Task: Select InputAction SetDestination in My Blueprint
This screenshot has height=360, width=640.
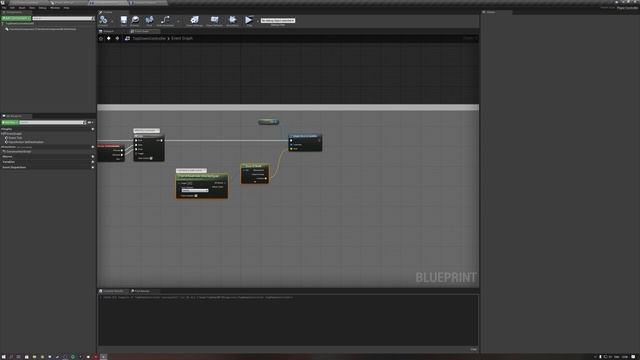Action: click(x=26, y=142)
